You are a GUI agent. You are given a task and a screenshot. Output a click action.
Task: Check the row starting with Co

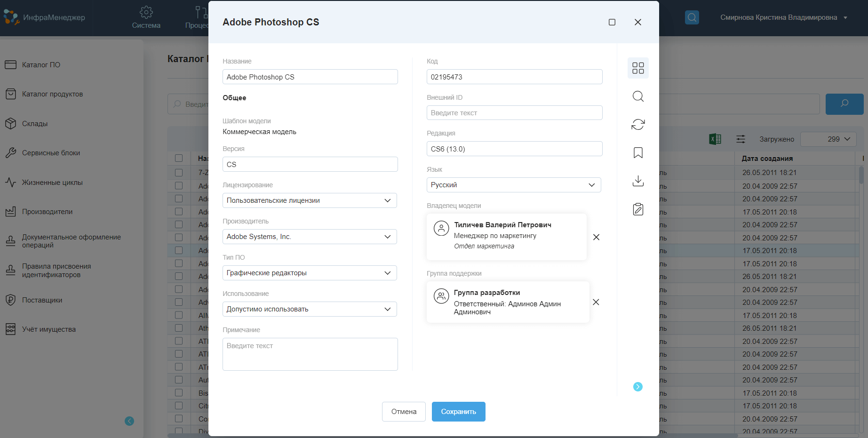[179, 419]
